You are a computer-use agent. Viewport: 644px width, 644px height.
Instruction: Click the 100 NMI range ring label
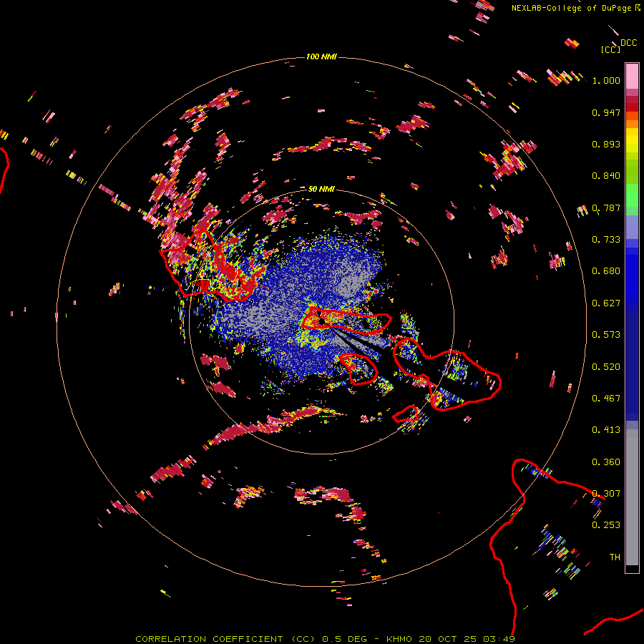pyautogui.click(x=321, y=57)
